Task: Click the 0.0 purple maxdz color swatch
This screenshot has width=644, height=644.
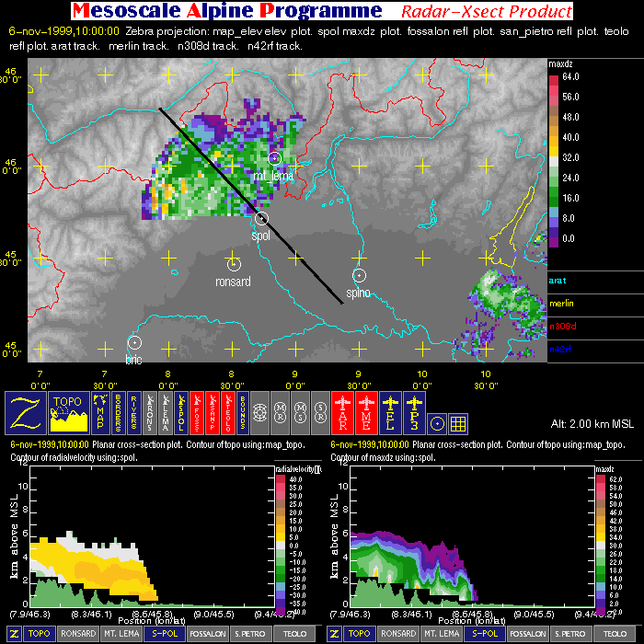Action: (554, 242)
